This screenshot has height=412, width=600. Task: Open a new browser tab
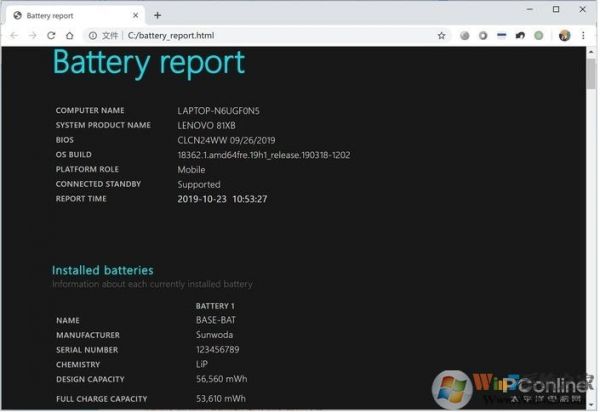pyautogui.click(x=157, y=15)
